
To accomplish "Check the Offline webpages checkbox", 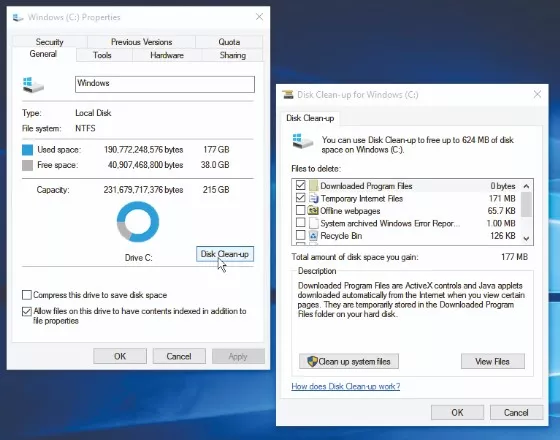I will [300, 210].
